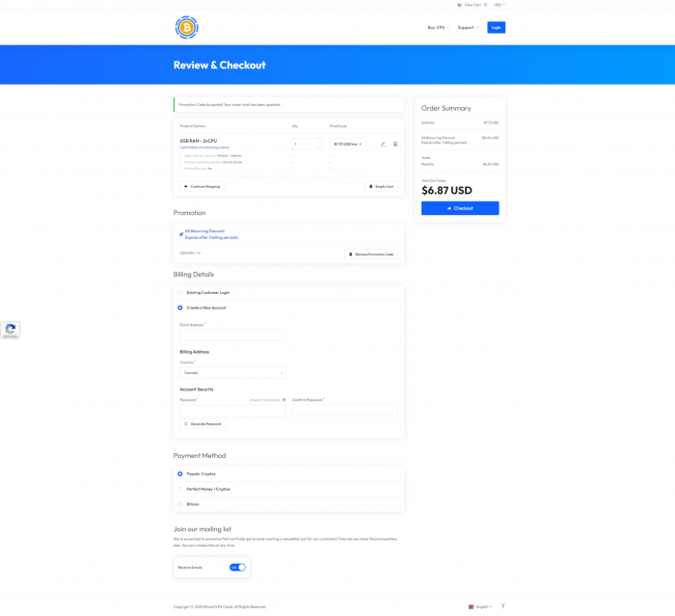Click the promotion discount tag icon
The height and width of the screenshot is (616, 675).
181,233
